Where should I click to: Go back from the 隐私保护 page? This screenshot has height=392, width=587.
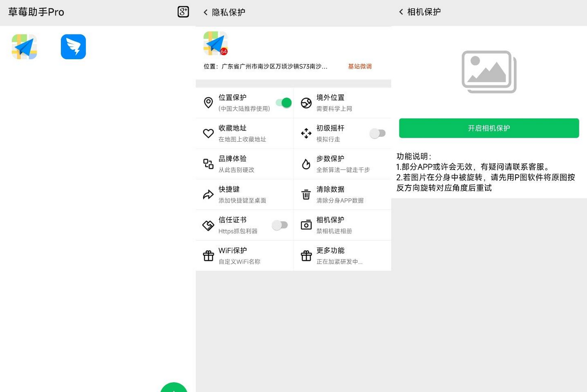206,12
